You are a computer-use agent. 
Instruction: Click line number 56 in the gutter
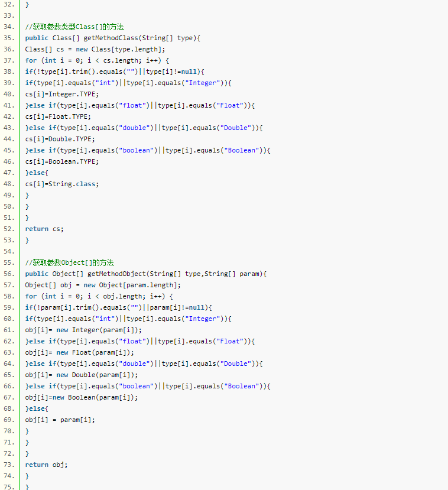click(x=9, y=274)
